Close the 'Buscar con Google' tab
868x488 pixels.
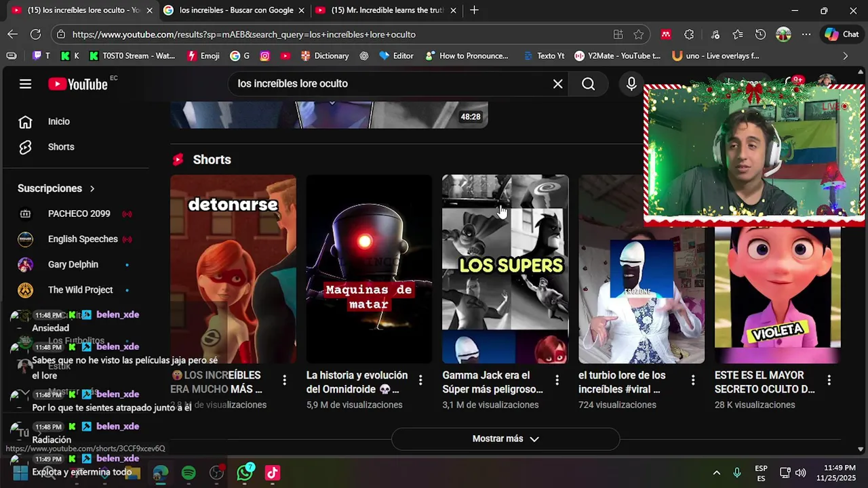coord(301,10)
